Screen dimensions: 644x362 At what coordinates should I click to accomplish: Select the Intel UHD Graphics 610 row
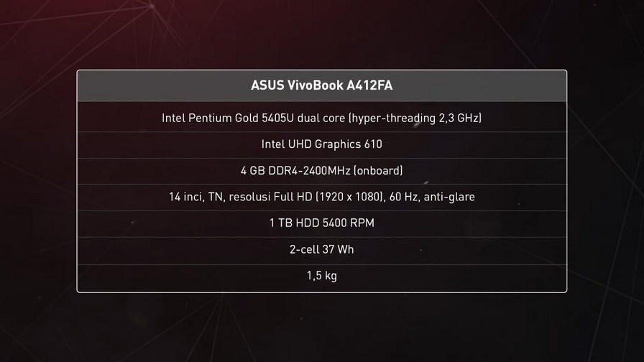(321, 144)
